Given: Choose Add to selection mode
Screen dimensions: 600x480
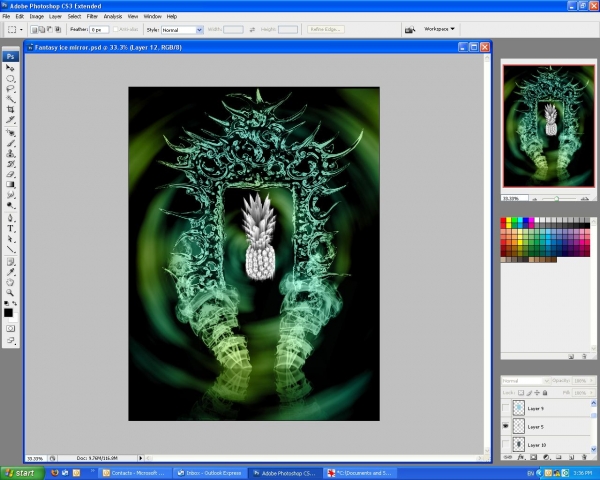Looking at the screenshot, I should [x=42, y=29].
